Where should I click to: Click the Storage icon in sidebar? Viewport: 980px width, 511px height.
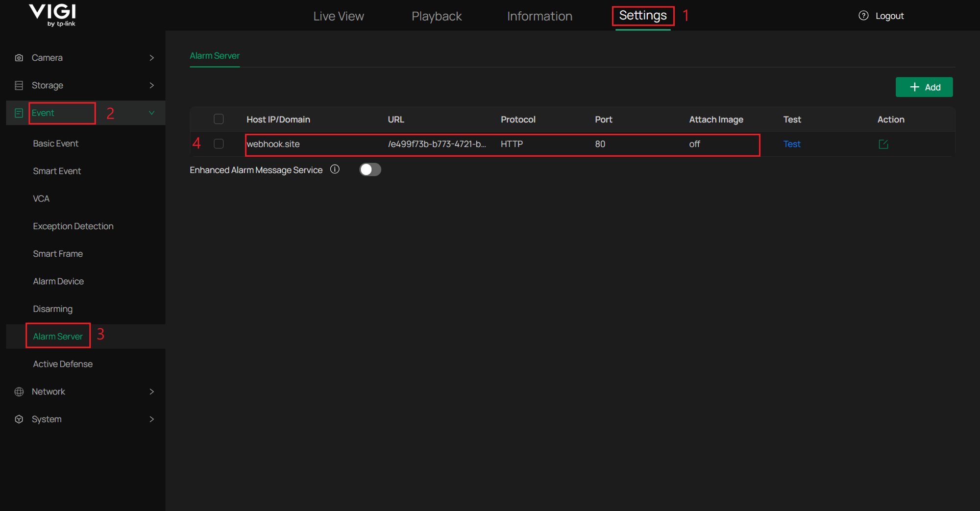(19, 85)
